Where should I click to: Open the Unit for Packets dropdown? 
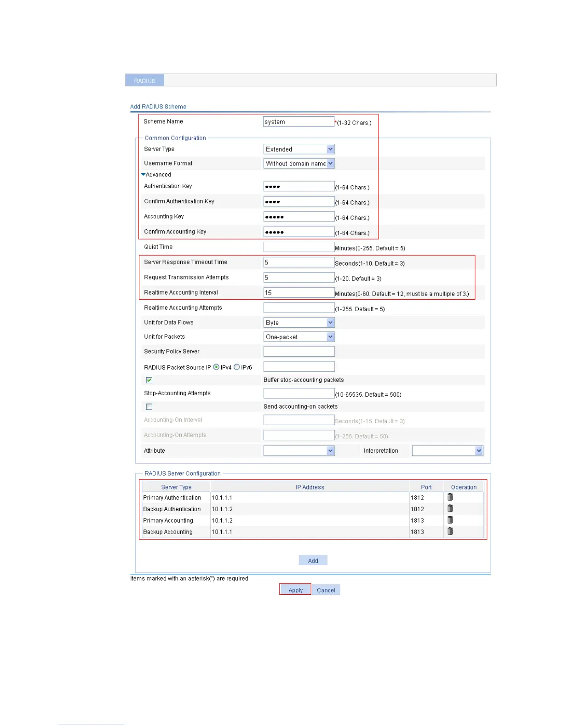299,337
